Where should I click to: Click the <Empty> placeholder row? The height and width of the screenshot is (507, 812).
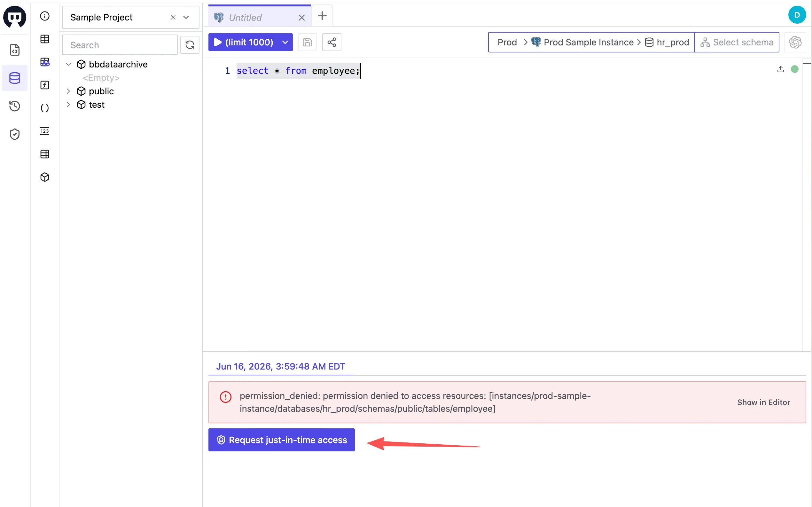coord(101,78)
